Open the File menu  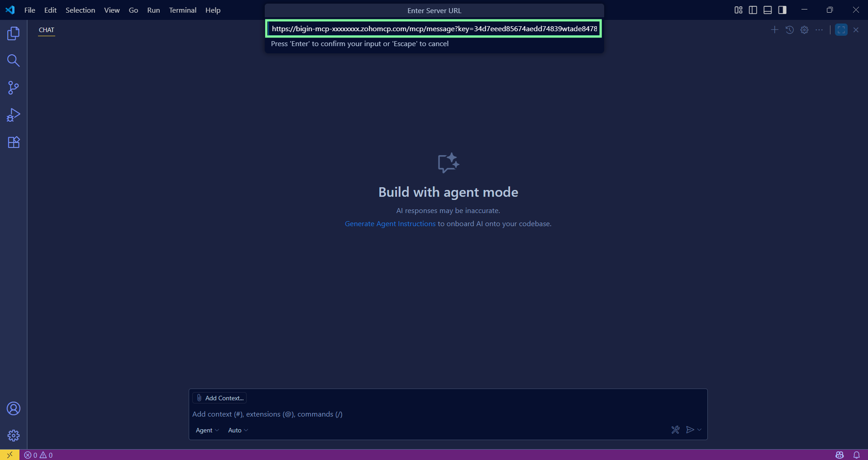[30, 10]
